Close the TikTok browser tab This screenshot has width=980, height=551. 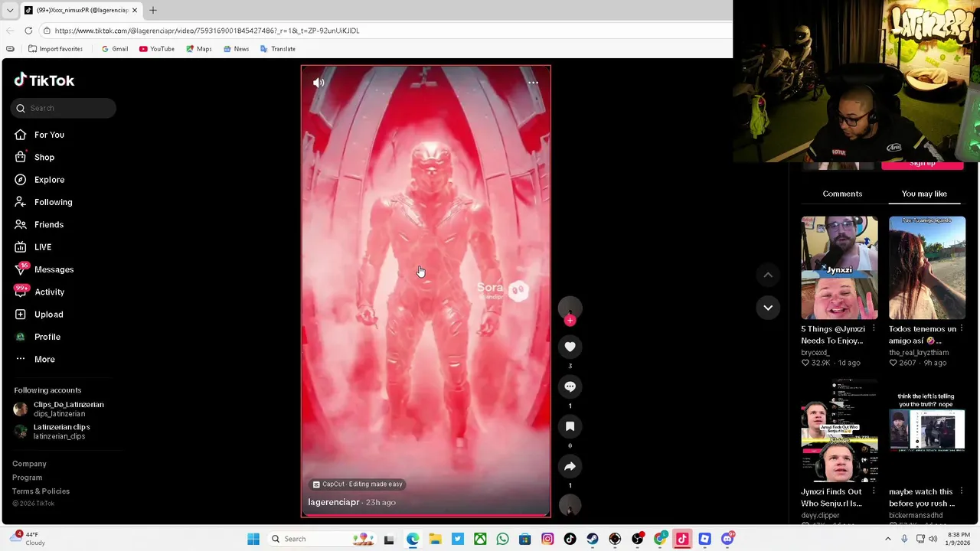[135, 10]
